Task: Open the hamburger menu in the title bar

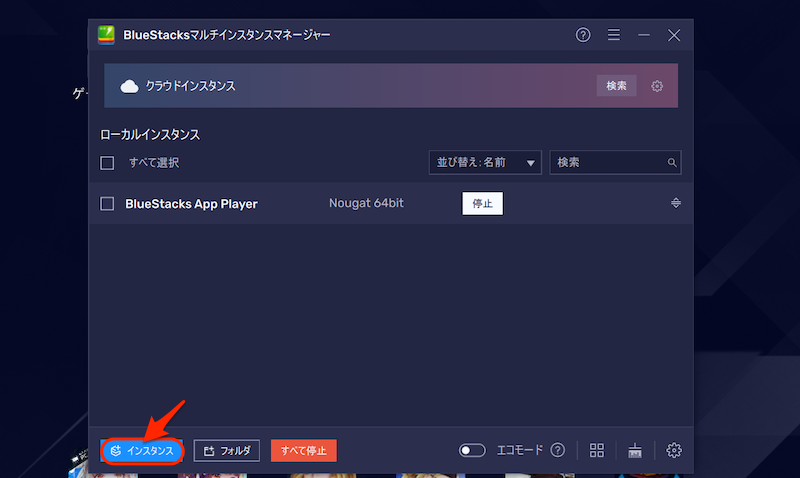Action: coord(614,35)
